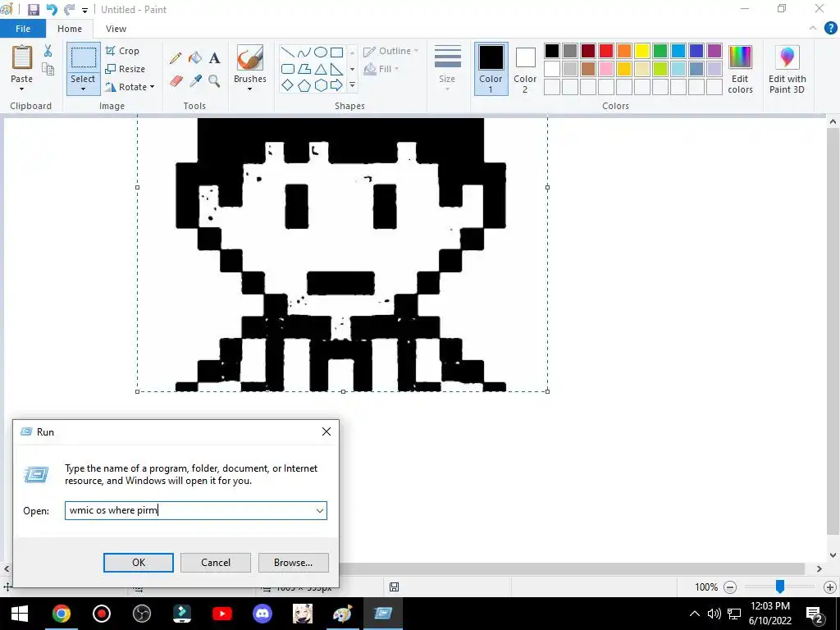Click the horizontal scrollbar right arrow
Screen dimensions: 840x630
[x=819, y=569]
